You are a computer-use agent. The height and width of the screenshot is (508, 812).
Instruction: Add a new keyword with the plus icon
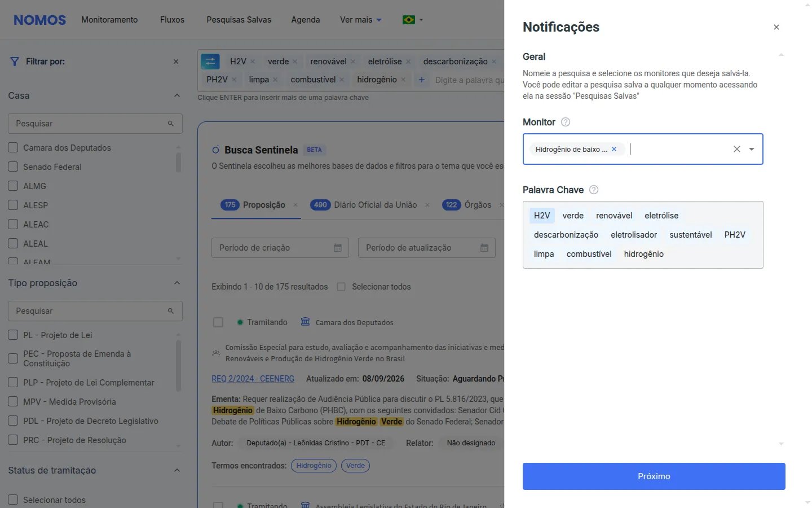click(x=421, y=80)
